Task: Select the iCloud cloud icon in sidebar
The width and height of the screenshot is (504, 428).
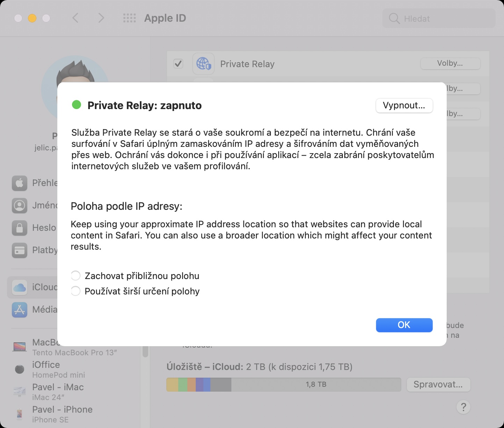Action: (20, 287)
